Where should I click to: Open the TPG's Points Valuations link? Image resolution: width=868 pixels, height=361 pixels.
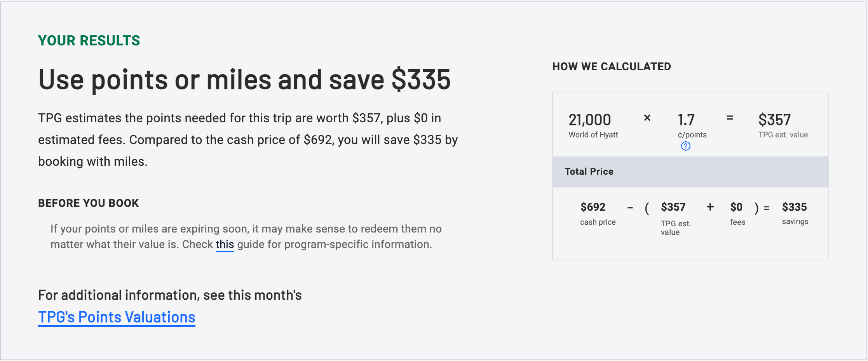pyautogui.click(x=117, y=317)
